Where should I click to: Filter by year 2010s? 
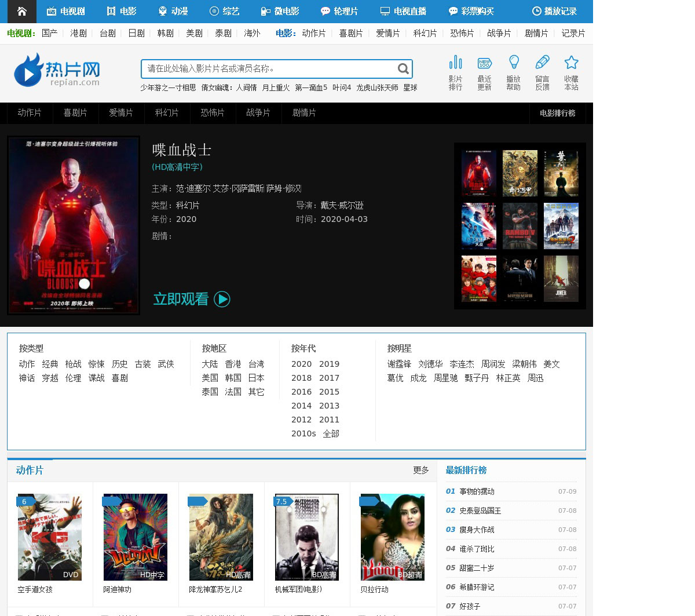point(303,433)
